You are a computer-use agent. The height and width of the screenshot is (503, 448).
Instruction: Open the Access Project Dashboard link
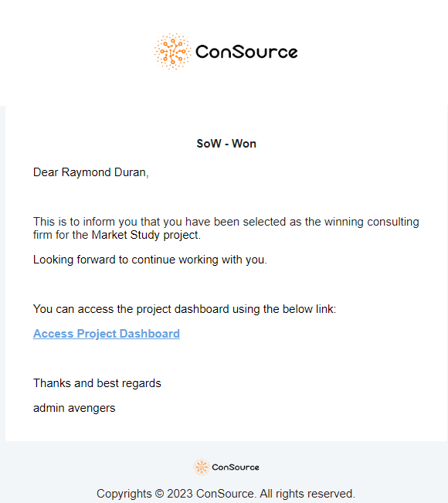pos(107,334)
